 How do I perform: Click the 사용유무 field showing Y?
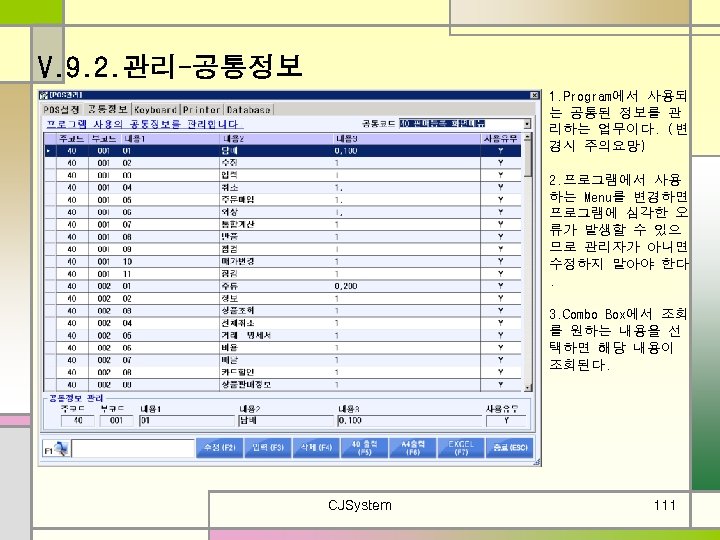(506, 421)
